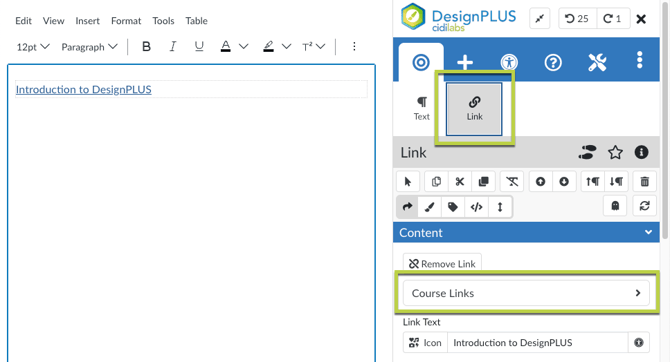Edit the Link Text input field
The image size is (670, 362).
point(538,343)
